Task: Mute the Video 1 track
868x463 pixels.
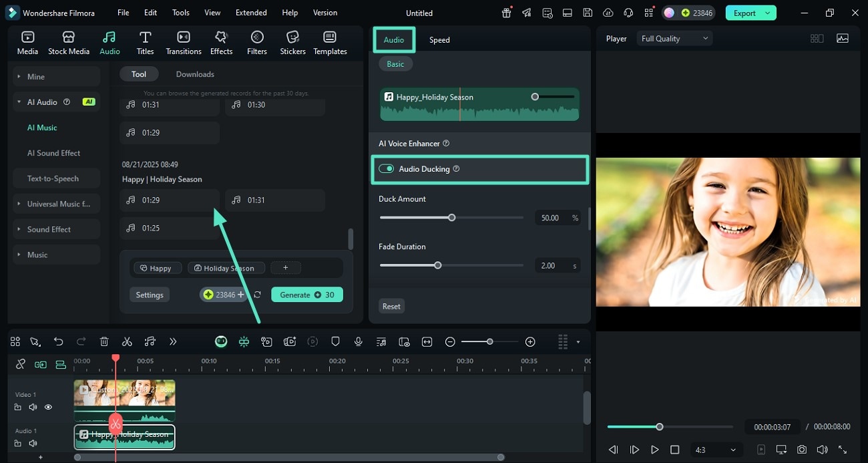Action: click(33, 407)
